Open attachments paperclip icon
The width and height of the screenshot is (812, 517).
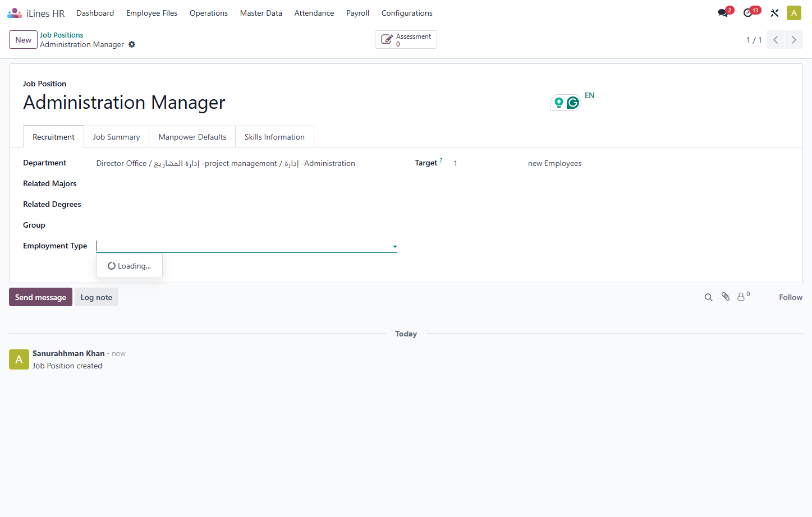[726, 297]
